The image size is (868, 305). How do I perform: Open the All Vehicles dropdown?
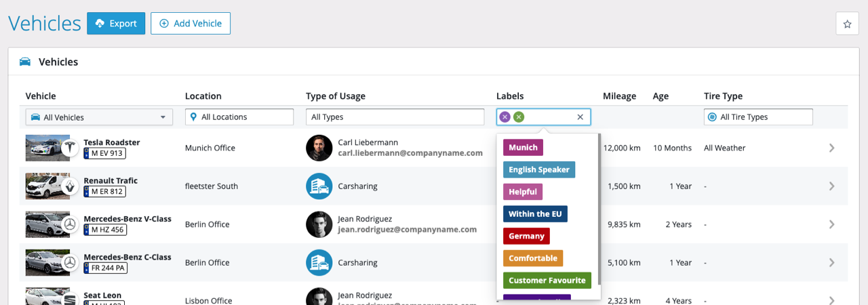(x=99, y=117)
